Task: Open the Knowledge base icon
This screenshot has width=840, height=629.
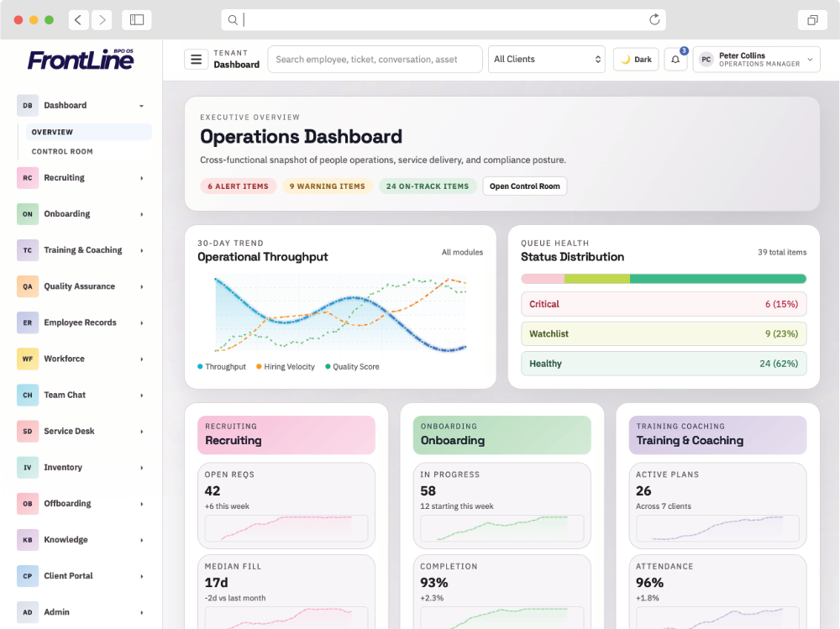Action: pyautogui.click(x=26, y=539)
